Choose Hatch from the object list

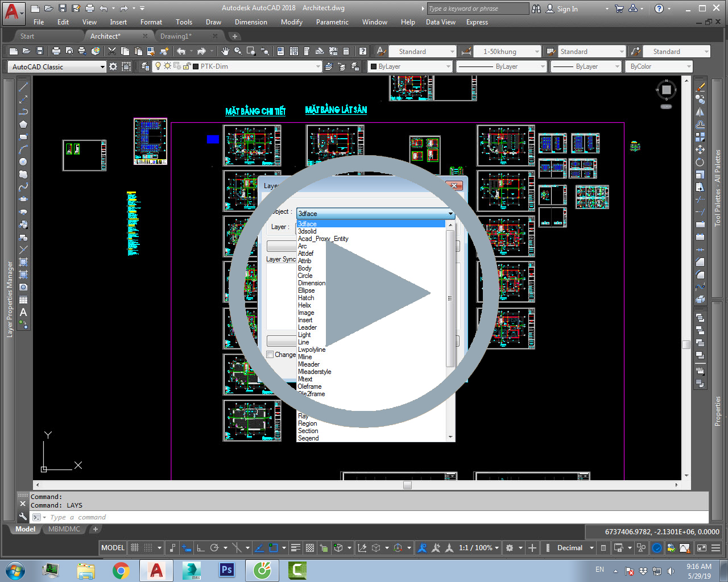pos(306,298)
